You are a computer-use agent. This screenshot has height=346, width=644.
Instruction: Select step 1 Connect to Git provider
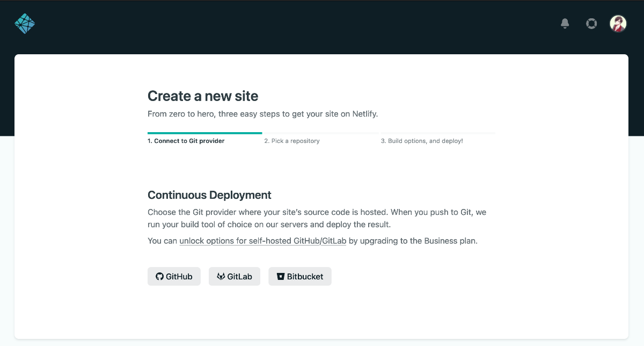pyautogui.click(x=186, y=141)
